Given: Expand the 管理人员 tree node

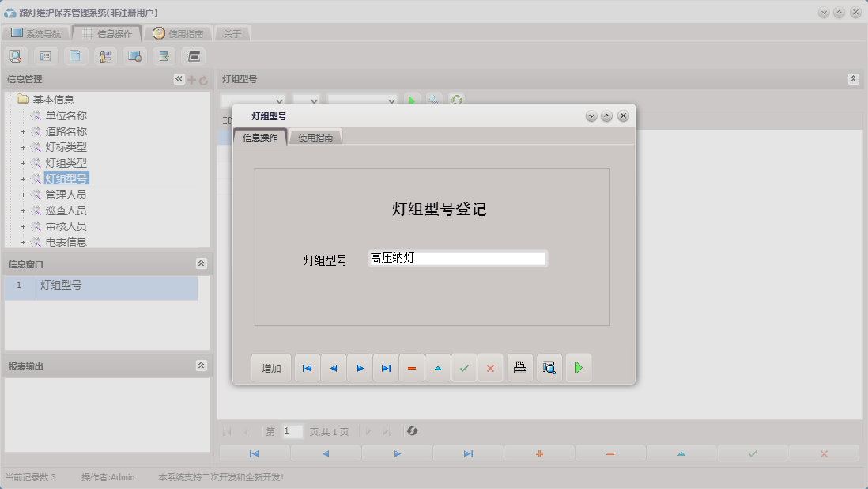Looking at the screenshot, I should (x=24, y=194).
